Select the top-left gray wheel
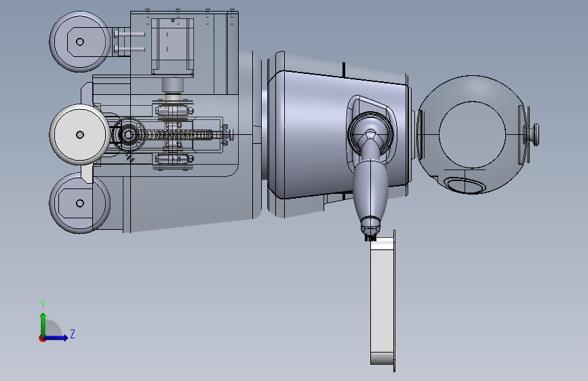This screenshot has width=588, height=381. point(79,41)
